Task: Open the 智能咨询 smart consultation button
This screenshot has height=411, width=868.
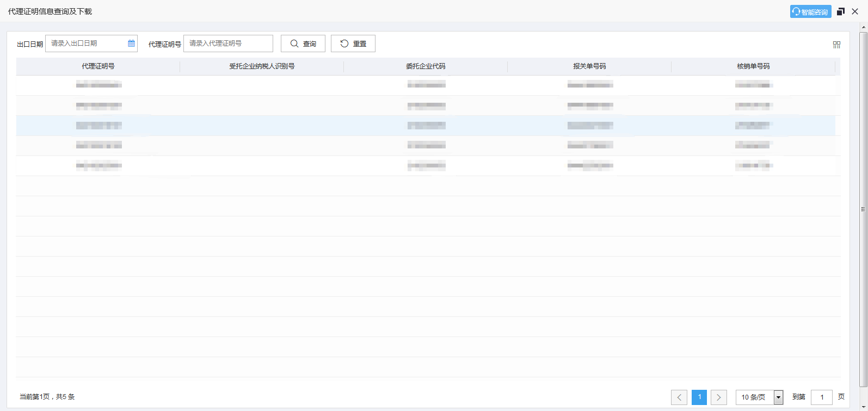Action: 810,11
